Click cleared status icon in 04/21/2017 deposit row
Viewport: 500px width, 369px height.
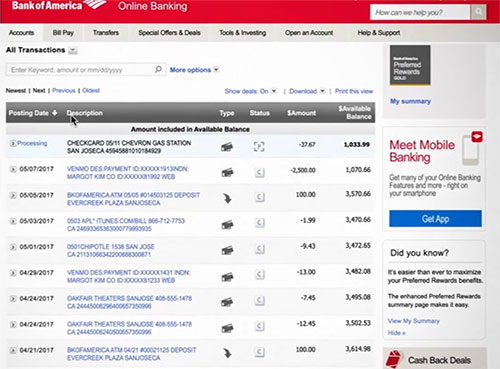(x=260, y=352)
